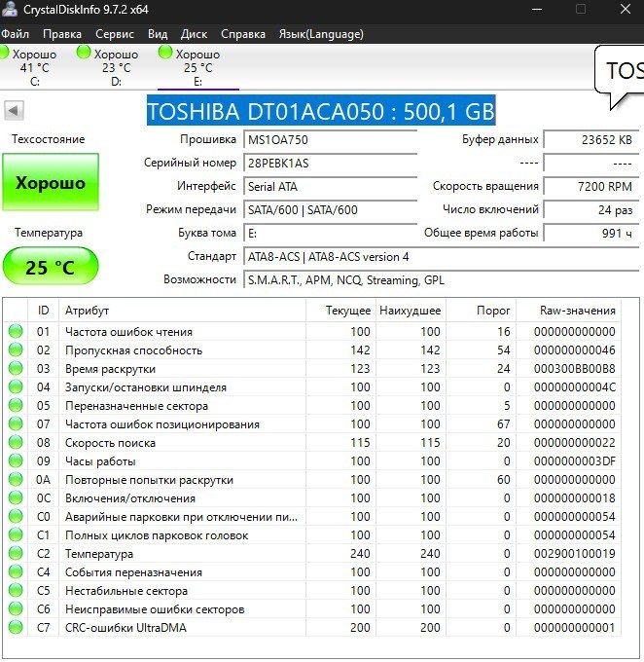The width and height of the screenshot is (644, 662).
Task: Click the Атрибут column header
Action: pos(182,311)
